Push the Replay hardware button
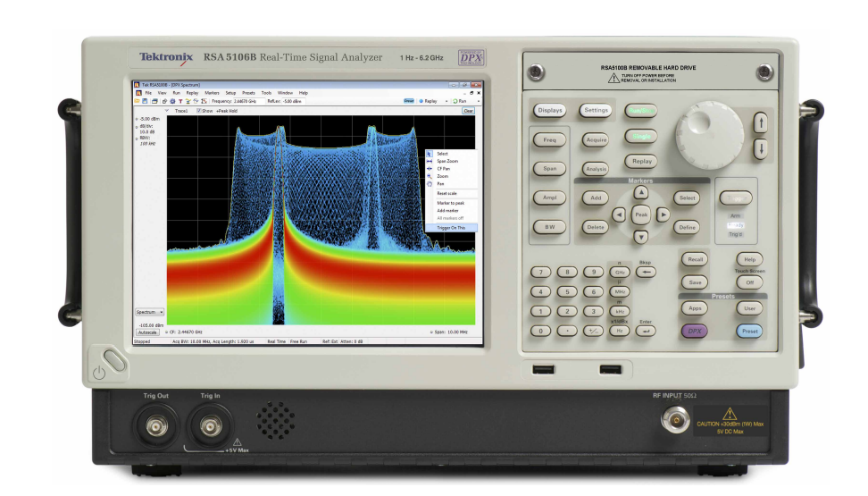This screenshot has height=496, width=868. [641, 161]
